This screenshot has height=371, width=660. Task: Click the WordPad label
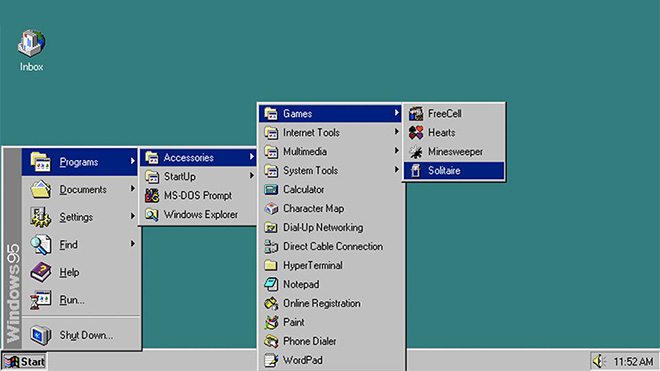[x=303, y=360]
